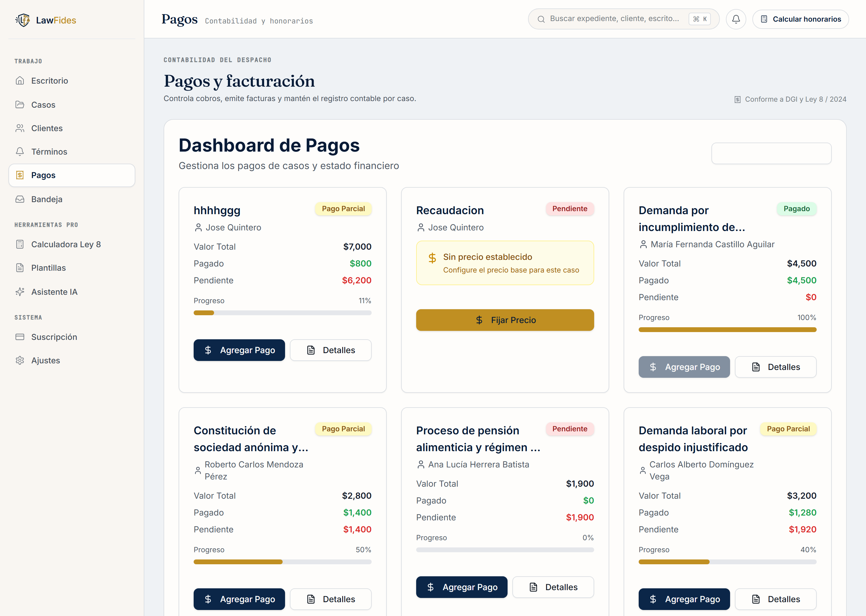866x616 pixels.
Task: Click the Pagado badge on Demanda por incumplimiento
Action: coord(797,209)
